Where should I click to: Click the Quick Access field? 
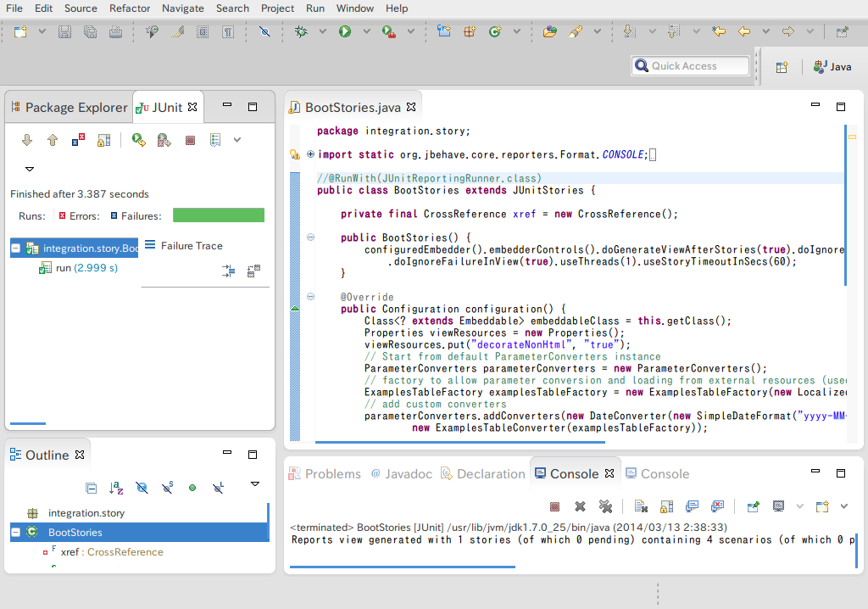click(689, 65)
